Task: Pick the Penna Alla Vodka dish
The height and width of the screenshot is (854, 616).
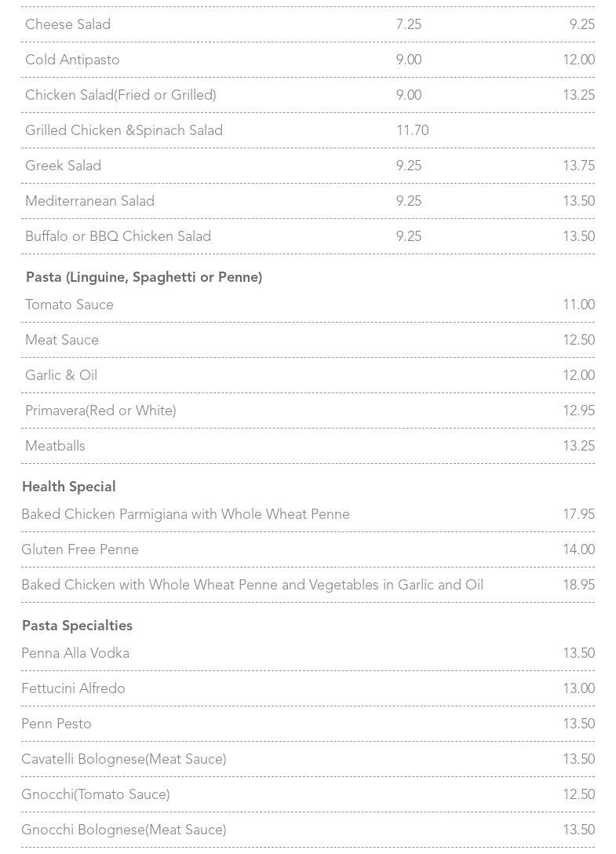Action: pyautogui.click(x=75, y=653)
